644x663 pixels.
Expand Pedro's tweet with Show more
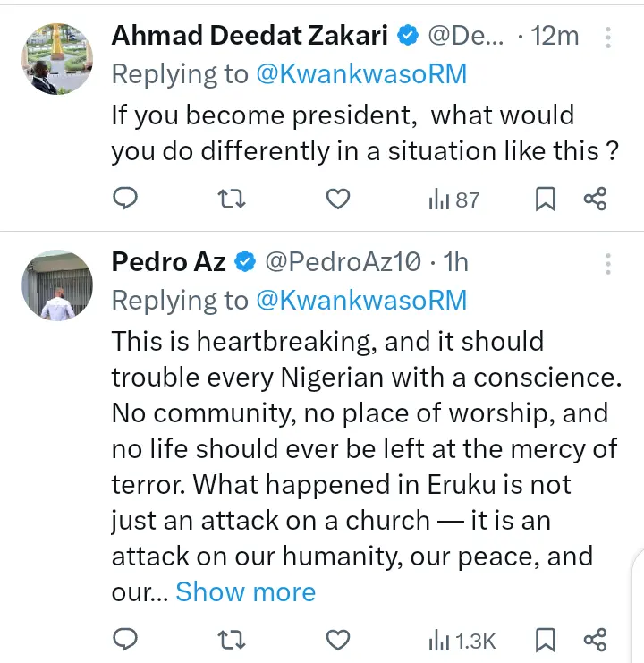[x=245, y=592]
